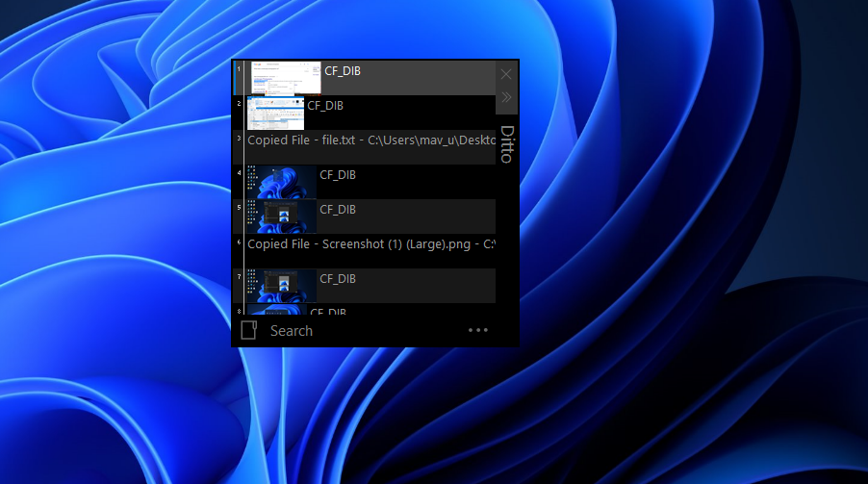Click the CF_DIB label of clip 5
Image resolution: width=868 pixels, height=484 pixels.
[338, 210]
